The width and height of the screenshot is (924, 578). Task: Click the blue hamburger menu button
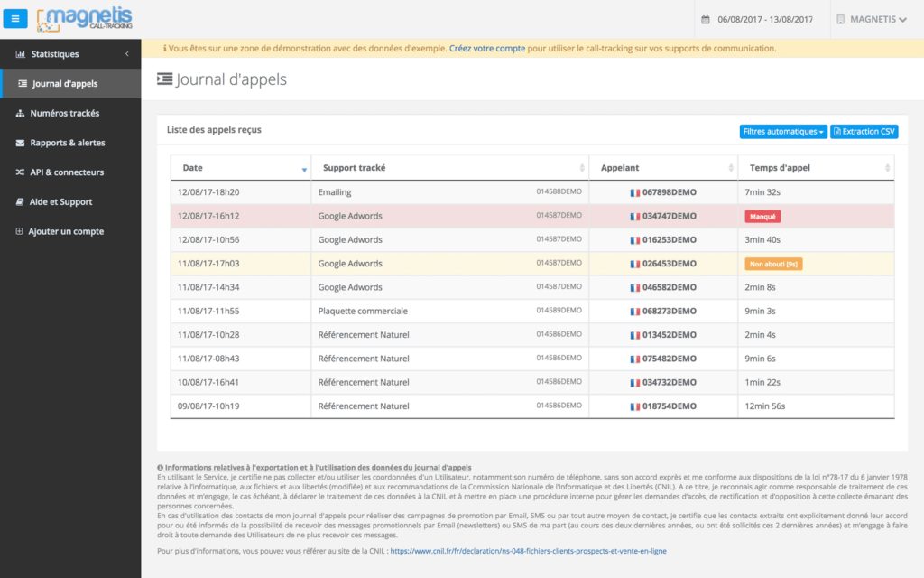tap(15, 18)
